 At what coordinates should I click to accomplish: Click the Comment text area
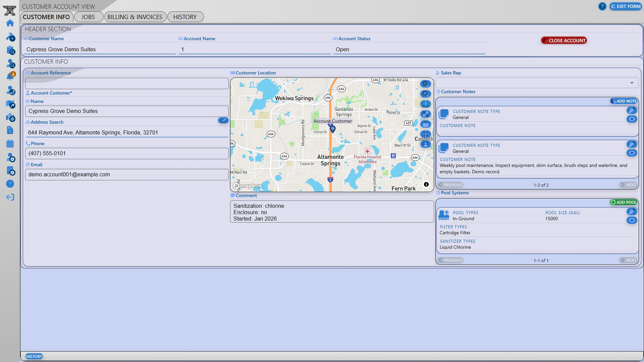point(332,212)
